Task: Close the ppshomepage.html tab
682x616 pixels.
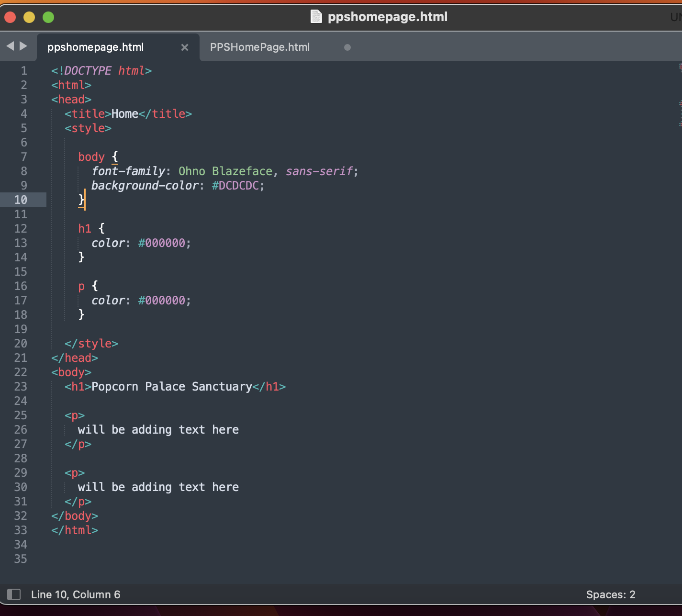Action: click(185, 47)
